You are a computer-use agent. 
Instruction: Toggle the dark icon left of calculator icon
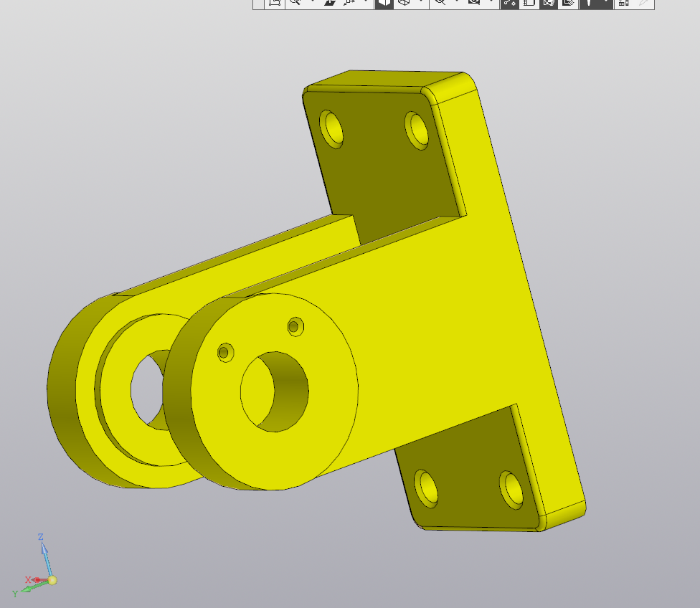point(589,3)
